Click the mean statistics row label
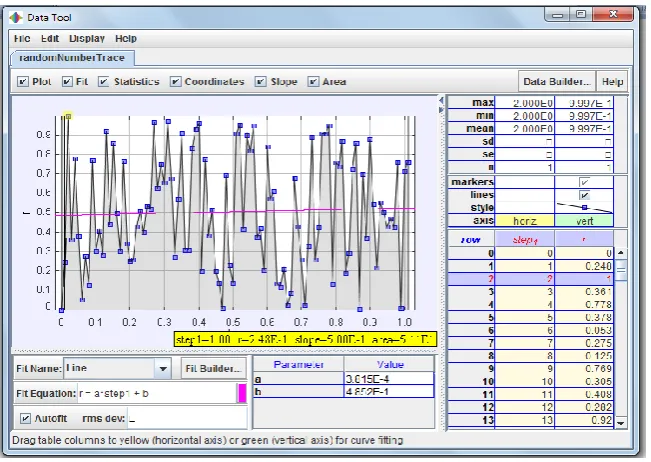The height and width of the screenshot is (462, 651). tap(471, 128)
